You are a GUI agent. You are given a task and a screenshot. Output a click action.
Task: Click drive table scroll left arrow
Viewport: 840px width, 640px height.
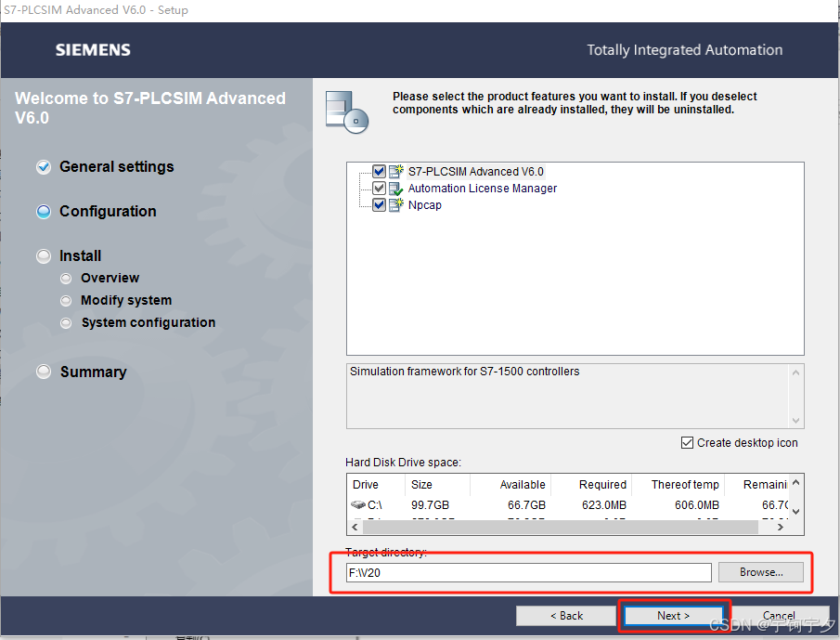point(355,528)
